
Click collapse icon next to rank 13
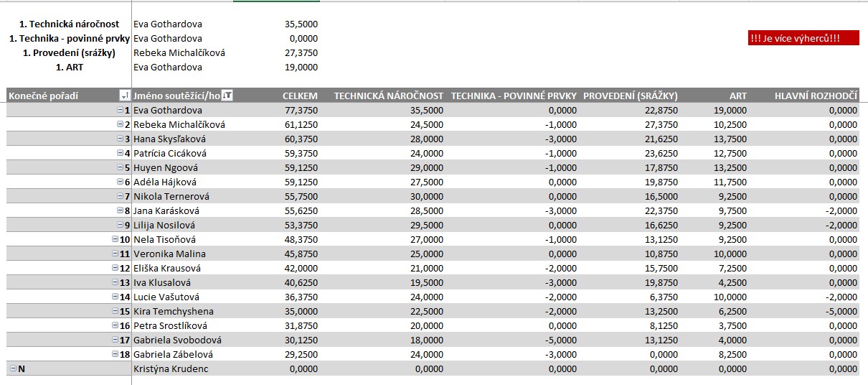115,282
